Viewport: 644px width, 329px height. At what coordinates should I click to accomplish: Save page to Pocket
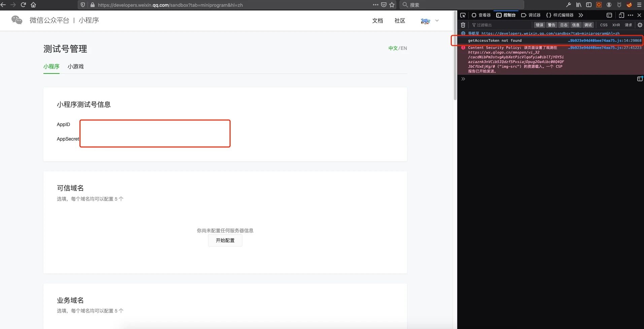point(384,5)
